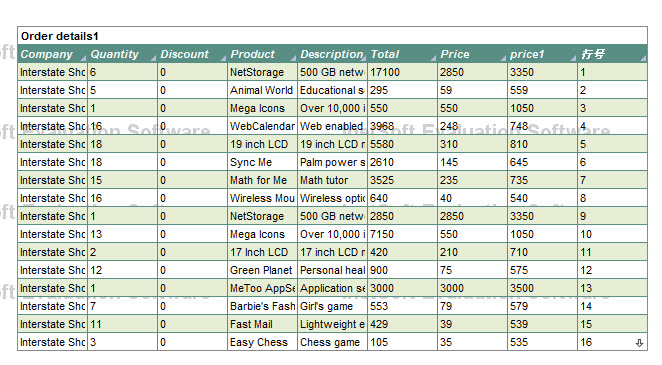Click the Product column sort triangle

click(x=293, y=59)
